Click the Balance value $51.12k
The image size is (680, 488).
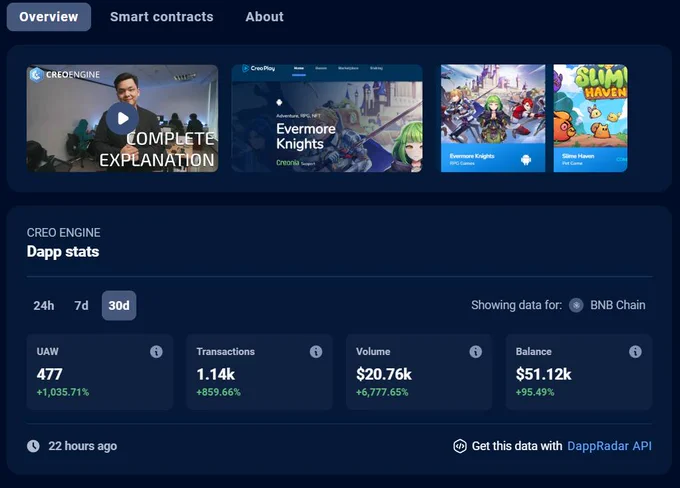[x=543, y=374]
